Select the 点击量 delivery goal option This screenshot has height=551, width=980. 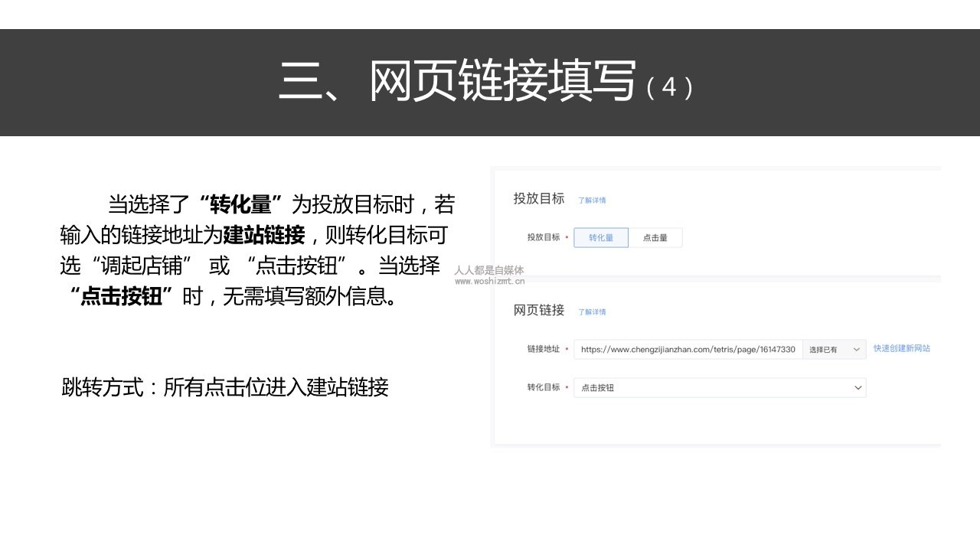(x=655, y=238)
